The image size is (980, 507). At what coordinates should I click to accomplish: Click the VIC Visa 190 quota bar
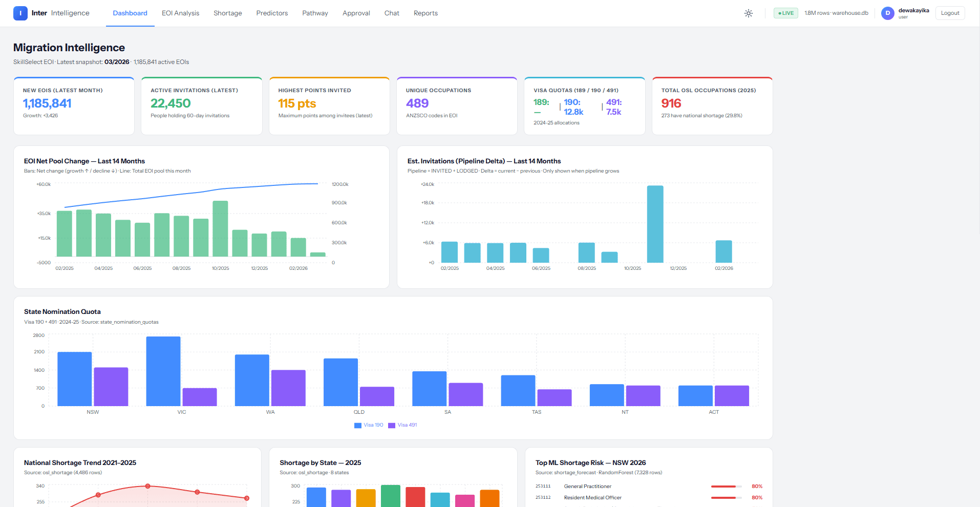pyautogui.click(x=163, y=371)
